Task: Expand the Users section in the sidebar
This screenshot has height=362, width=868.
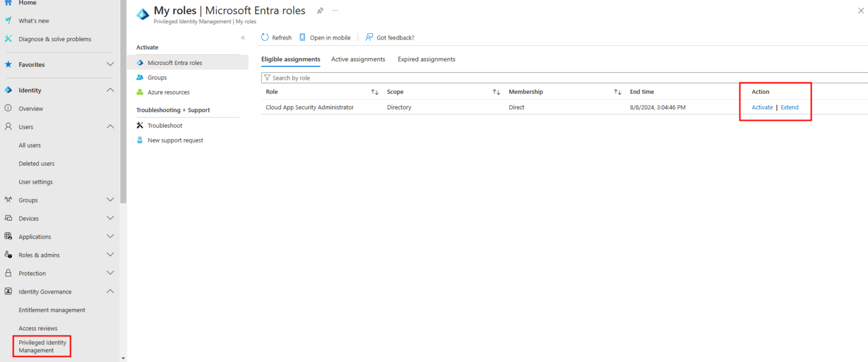Action: pyautogui.click(x=110, y=127)
